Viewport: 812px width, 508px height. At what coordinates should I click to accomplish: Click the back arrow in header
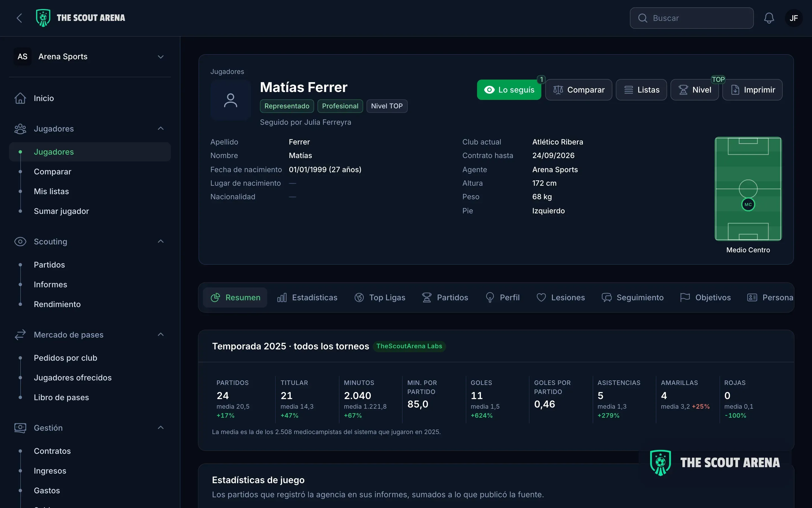pyautogui.click(x=19, y=18)
